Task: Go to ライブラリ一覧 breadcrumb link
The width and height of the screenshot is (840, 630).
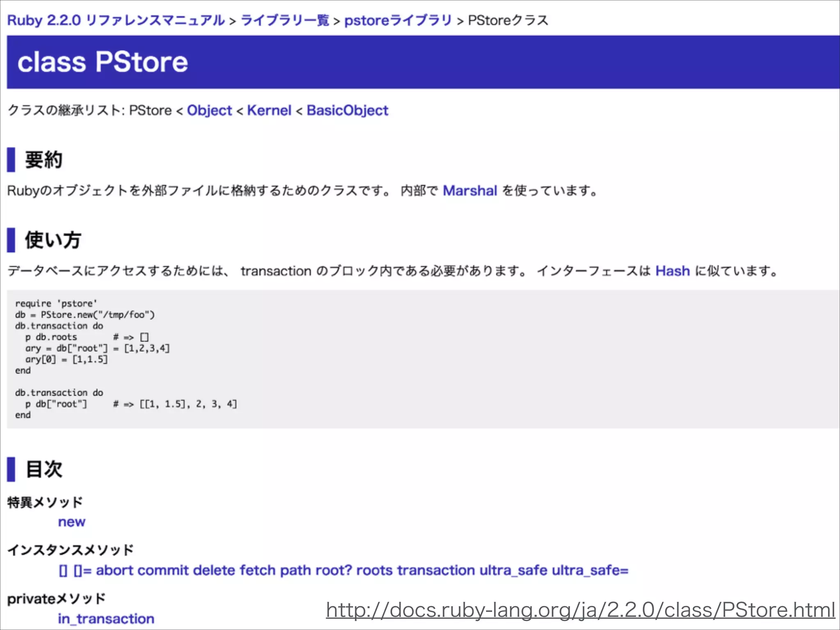Action: tap(285, 20)
